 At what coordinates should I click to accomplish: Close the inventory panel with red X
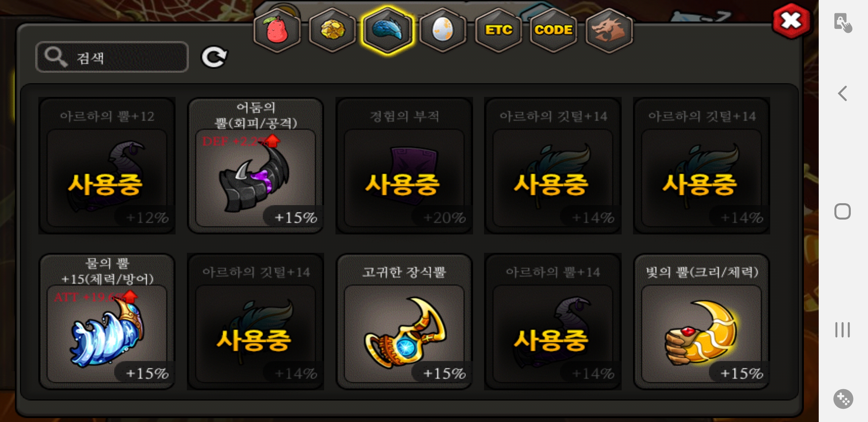(791, 21)
